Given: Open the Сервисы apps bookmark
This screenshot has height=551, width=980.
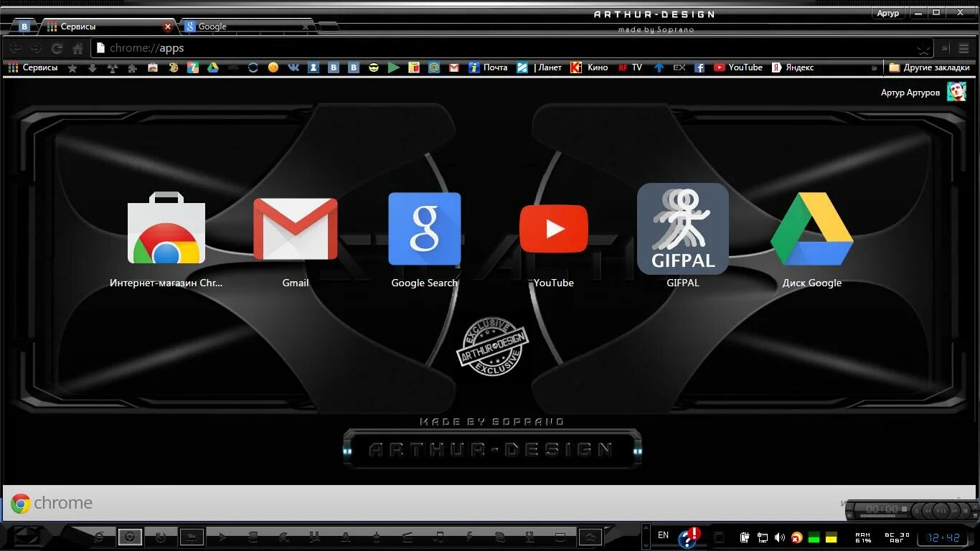Looking at the screenshot, I should point(33,67).
